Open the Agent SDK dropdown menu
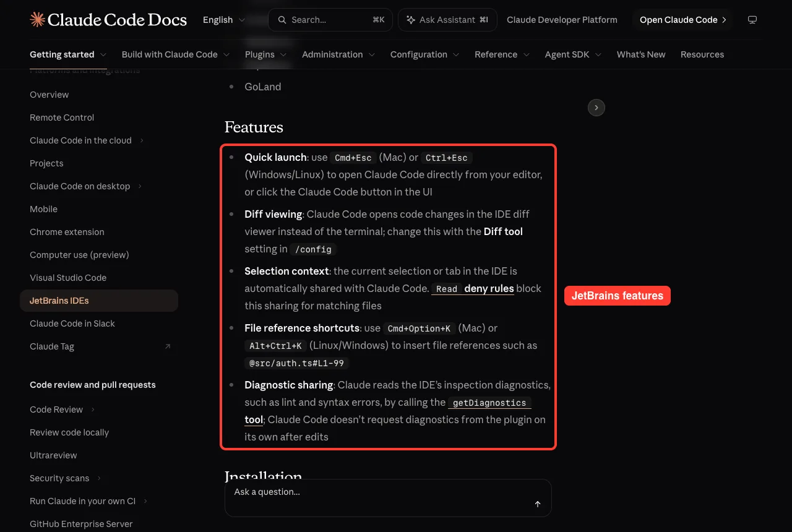Image resolution: width=792 pixels, height=532 pixels. (574, 54)
